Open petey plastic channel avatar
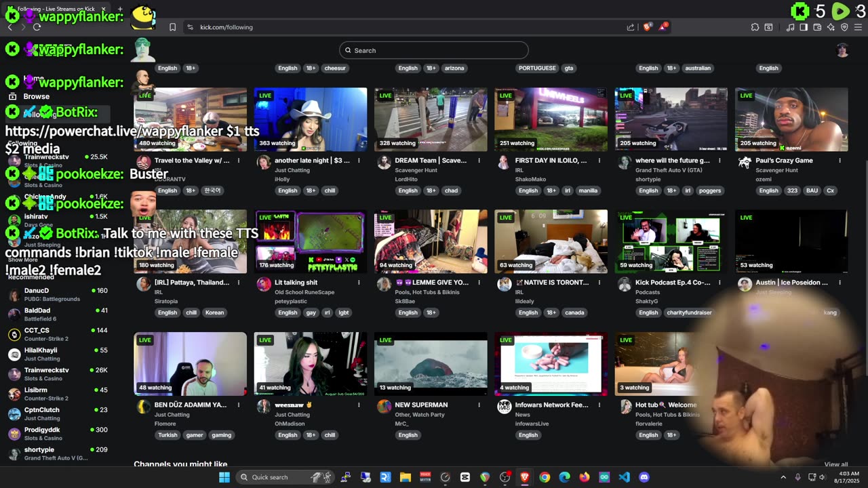 [264, 284]
